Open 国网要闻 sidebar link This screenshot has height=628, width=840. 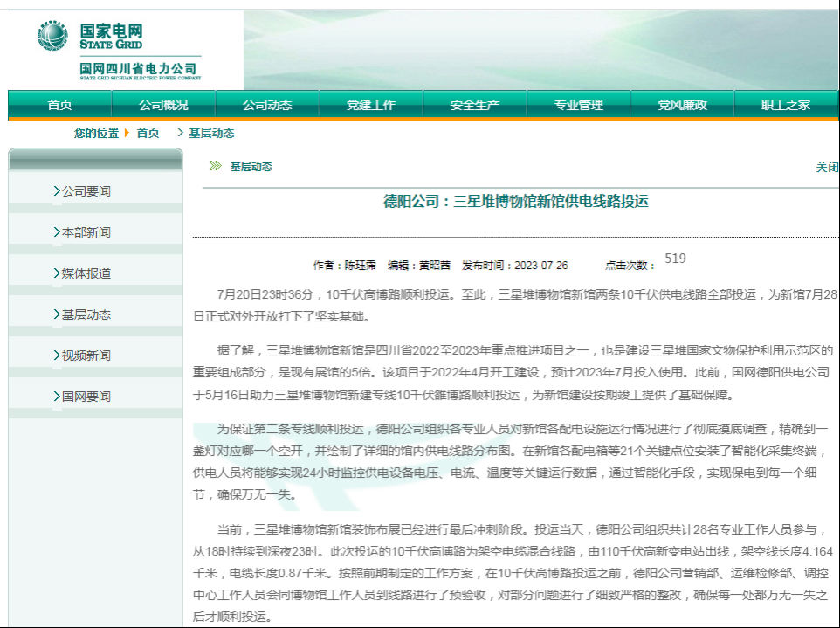[86, 397]
